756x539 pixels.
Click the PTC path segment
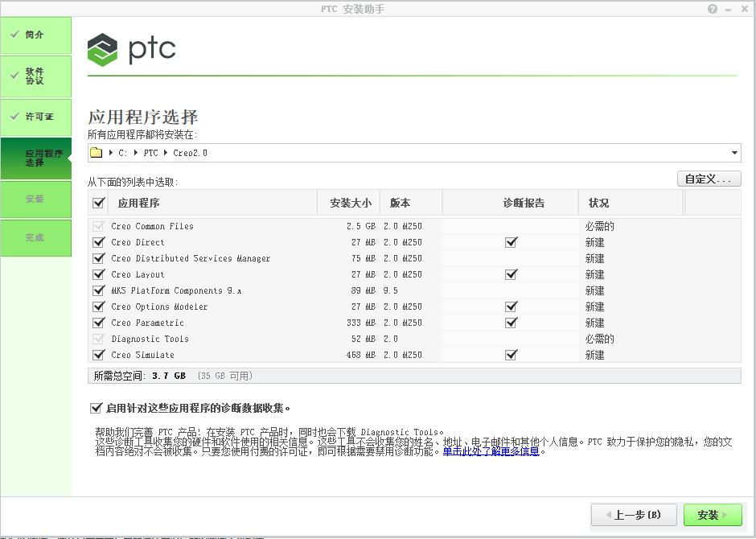(x=151, y=153)
